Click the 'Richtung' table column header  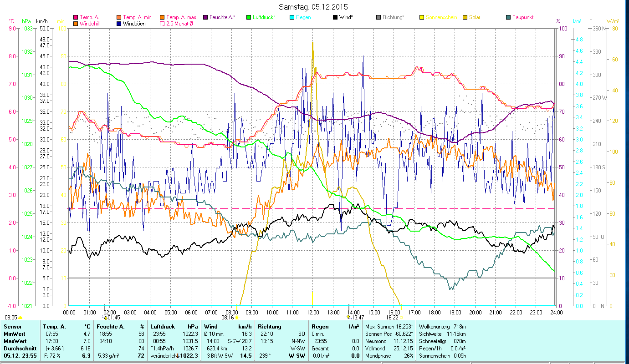tap(270, 327)
